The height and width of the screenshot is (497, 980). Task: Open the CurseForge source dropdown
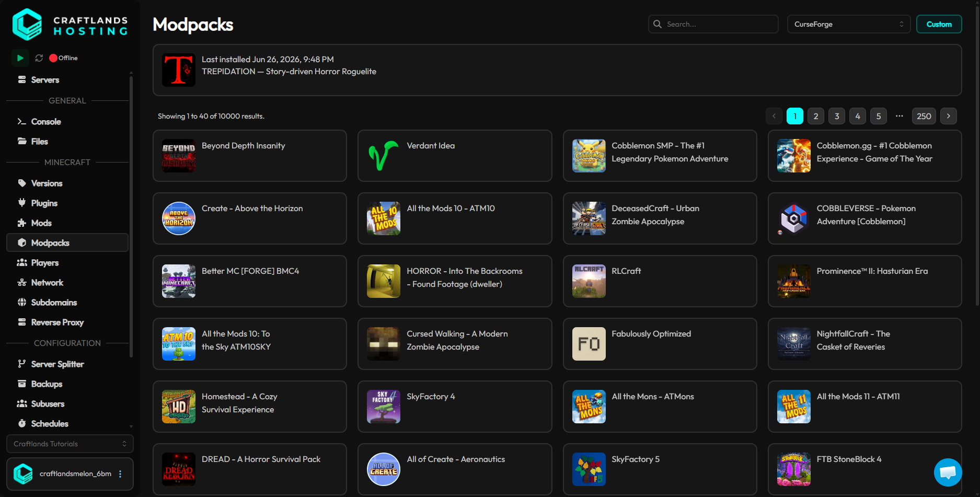click(849, 24)
